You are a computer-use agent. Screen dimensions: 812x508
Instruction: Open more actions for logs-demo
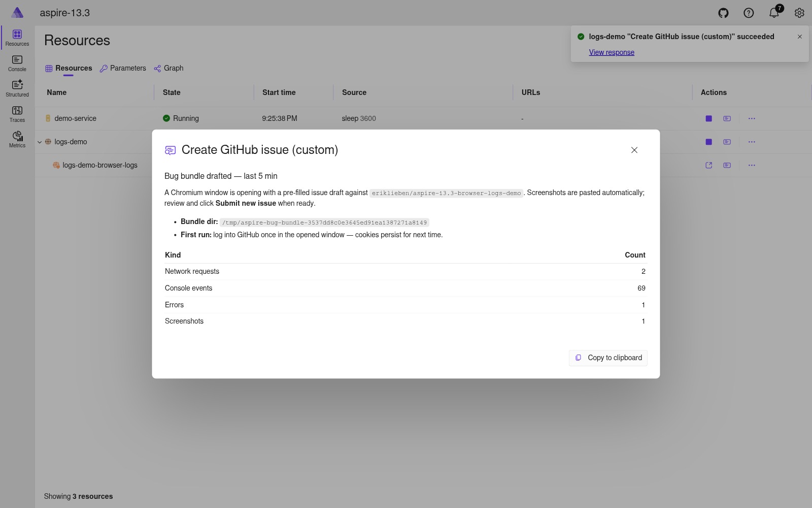(752, 142)
